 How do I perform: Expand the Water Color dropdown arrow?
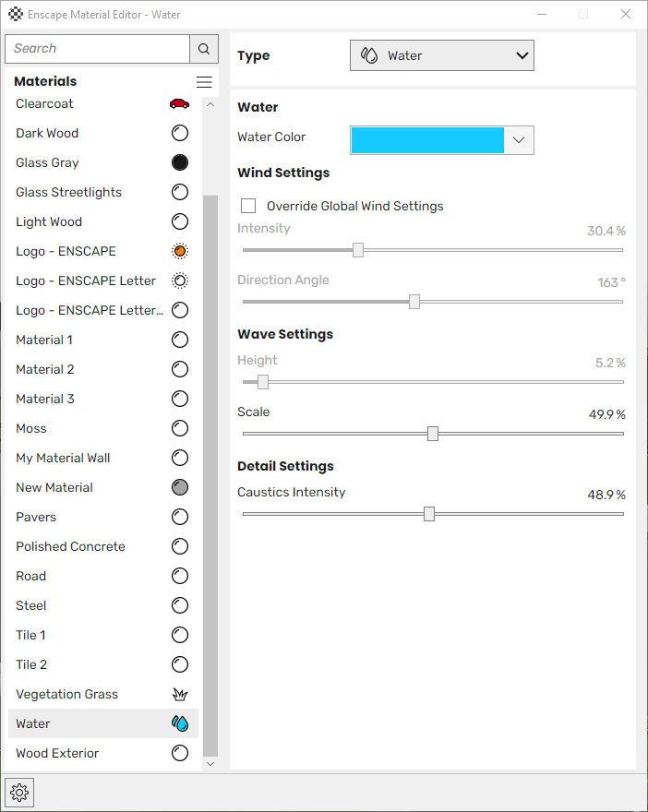click(519, 140)
